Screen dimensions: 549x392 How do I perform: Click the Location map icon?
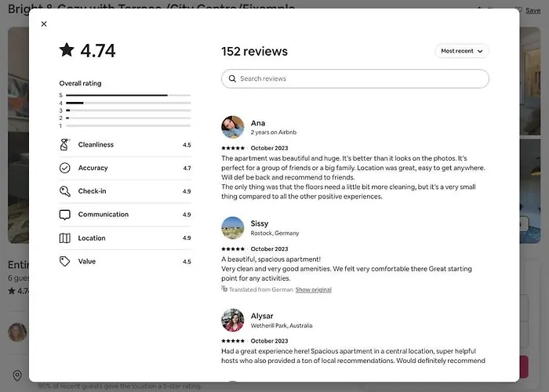click(x=65, y=238)
